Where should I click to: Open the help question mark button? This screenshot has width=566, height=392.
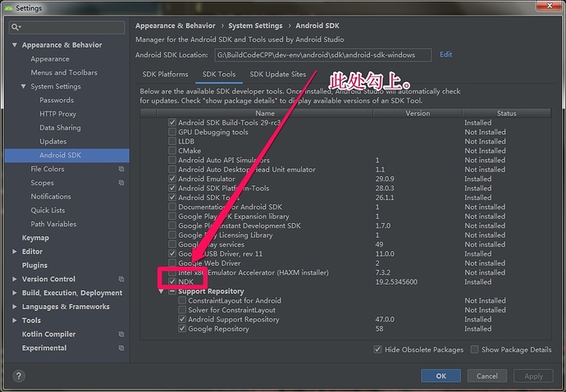(19, 376)
